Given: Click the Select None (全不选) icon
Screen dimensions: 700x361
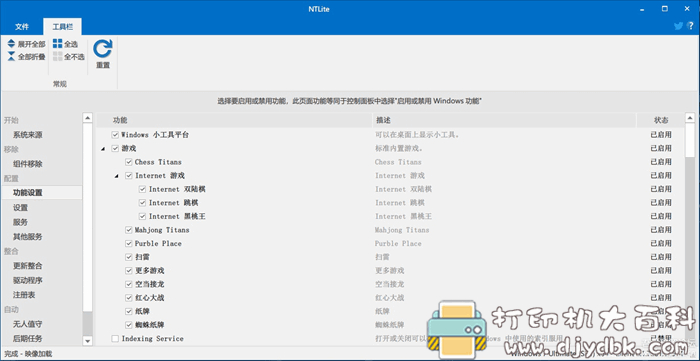Looking at the screenshot, I should [58, 56].
